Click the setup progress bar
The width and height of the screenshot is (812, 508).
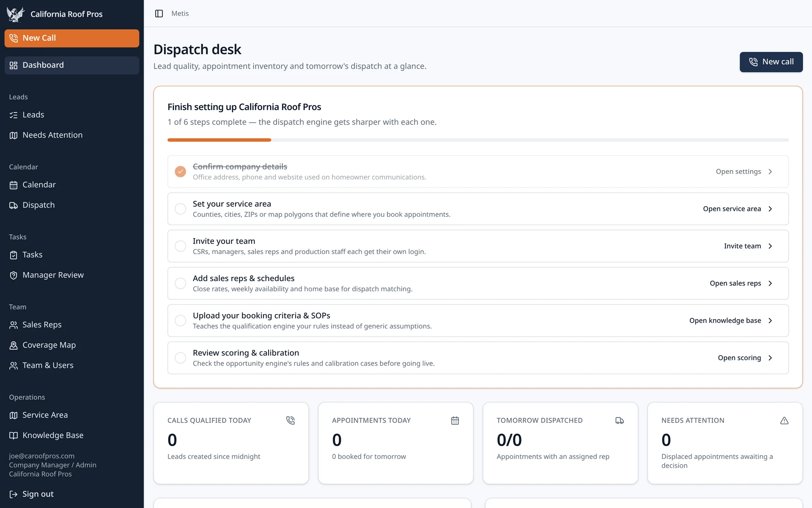point(478,140)
